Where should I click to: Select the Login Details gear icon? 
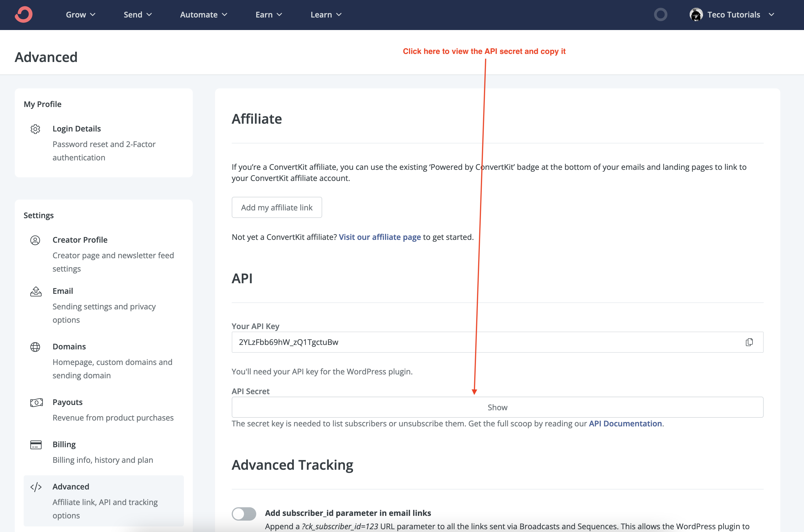[35, 129]
